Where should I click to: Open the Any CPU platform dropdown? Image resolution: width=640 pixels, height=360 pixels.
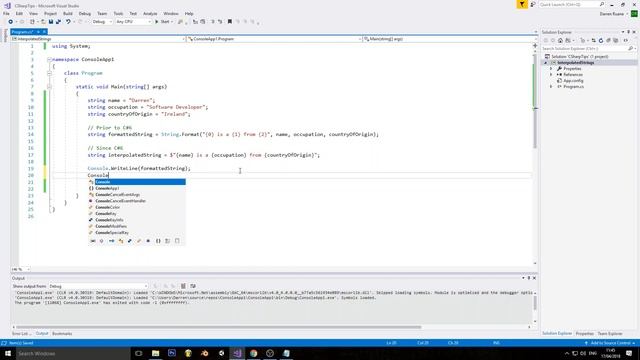pos(133,22)
